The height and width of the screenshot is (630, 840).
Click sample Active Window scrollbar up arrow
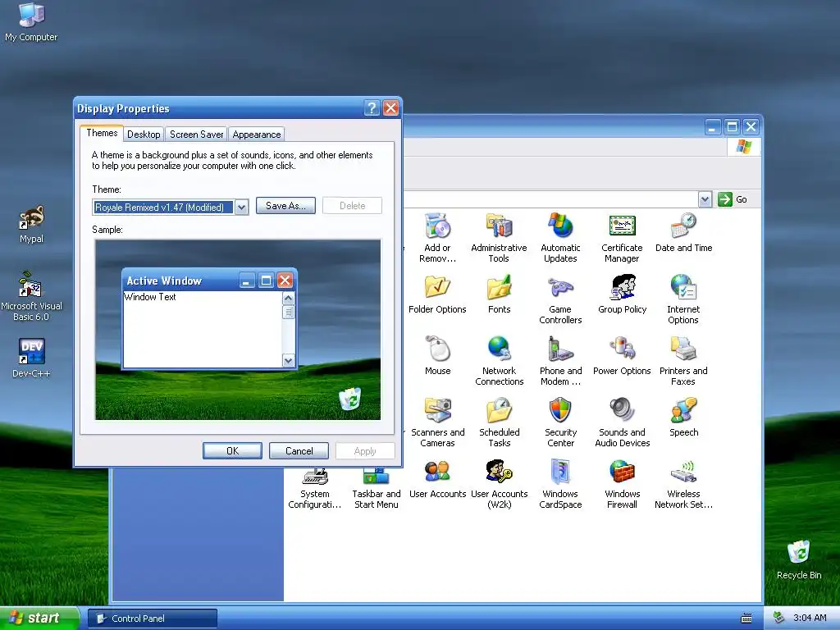[288, 298]
